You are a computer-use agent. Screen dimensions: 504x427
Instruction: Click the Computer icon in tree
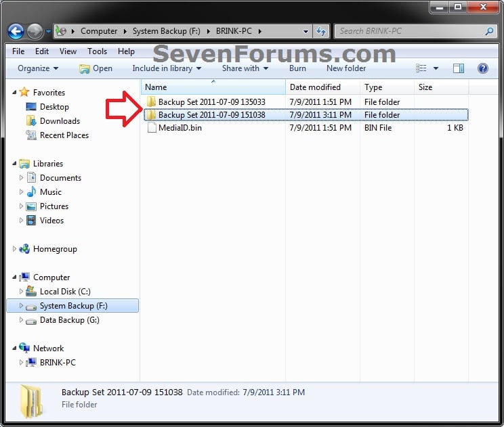click(x=24, y=277)
